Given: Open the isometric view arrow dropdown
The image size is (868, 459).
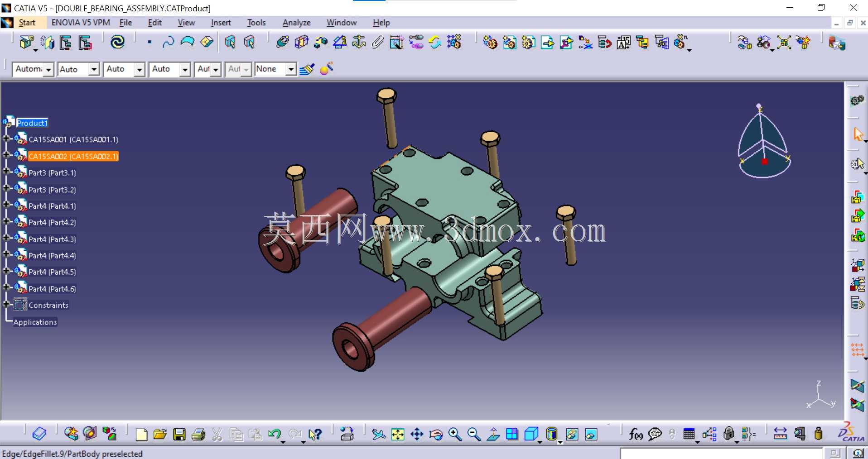Looking at the screenshot, I should [540, 442].
